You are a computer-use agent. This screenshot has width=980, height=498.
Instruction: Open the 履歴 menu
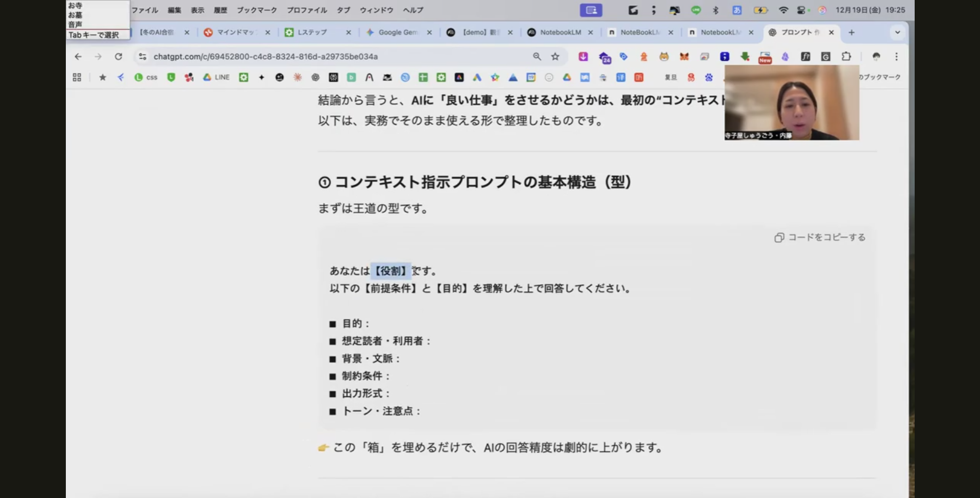(220, 10)
